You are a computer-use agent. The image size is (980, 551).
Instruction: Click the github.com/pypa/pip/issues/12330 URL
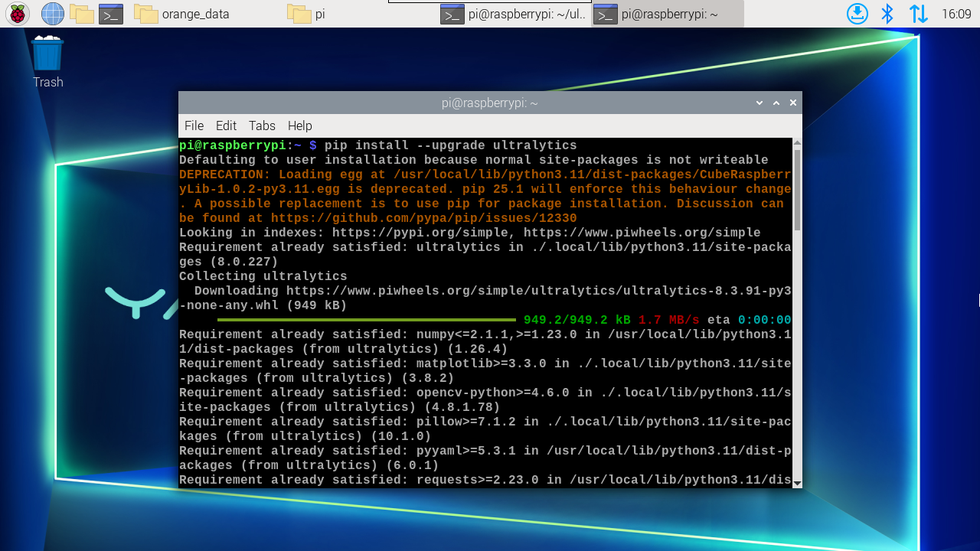click(x=424, y=218)
